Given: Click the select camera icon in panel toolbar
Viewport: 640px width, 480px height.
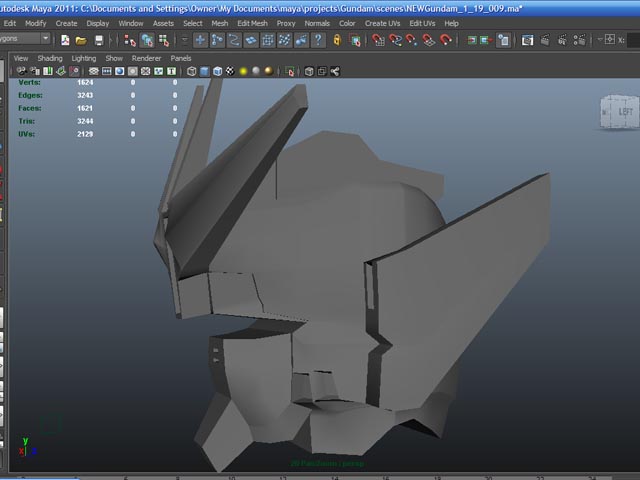Looking at the screenshot, I should [x=21, y=71].
